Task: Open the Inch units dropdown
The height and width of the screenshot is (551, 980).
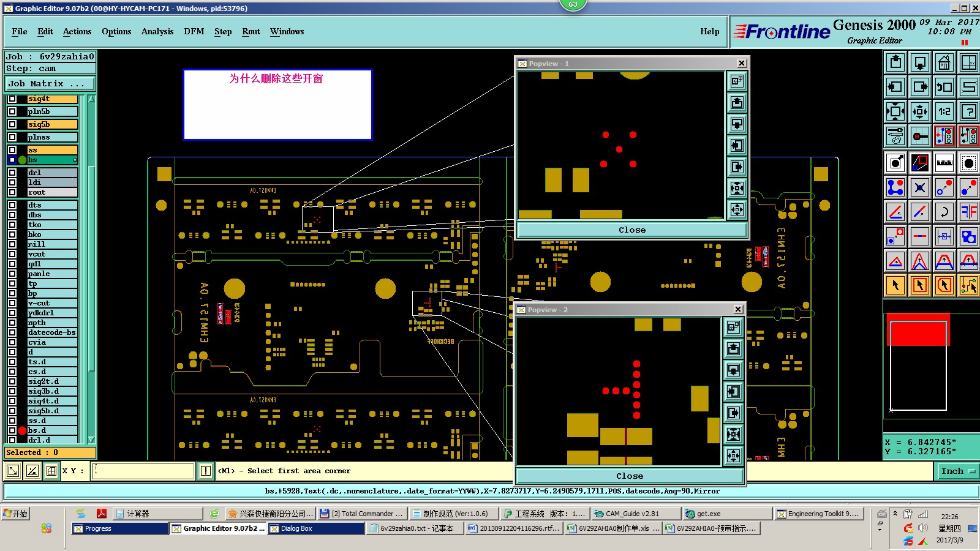Action: [x=957, y=471]
